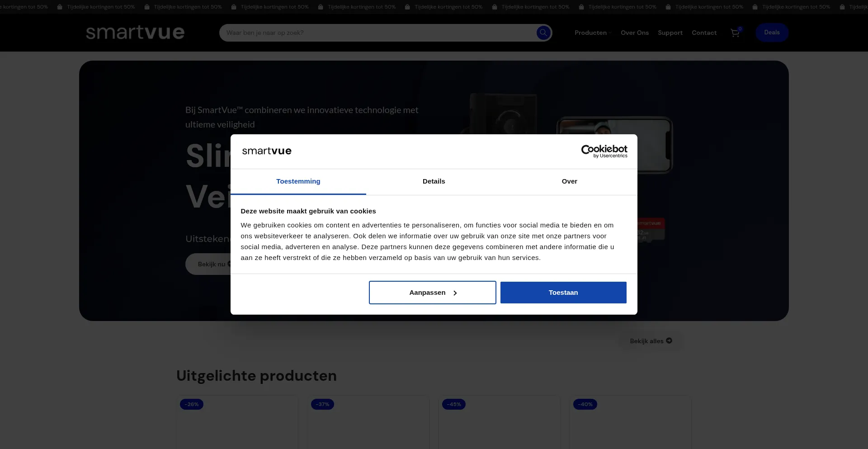Click the Cookiebot by Usercentrics logo

(x=604, y=151)
